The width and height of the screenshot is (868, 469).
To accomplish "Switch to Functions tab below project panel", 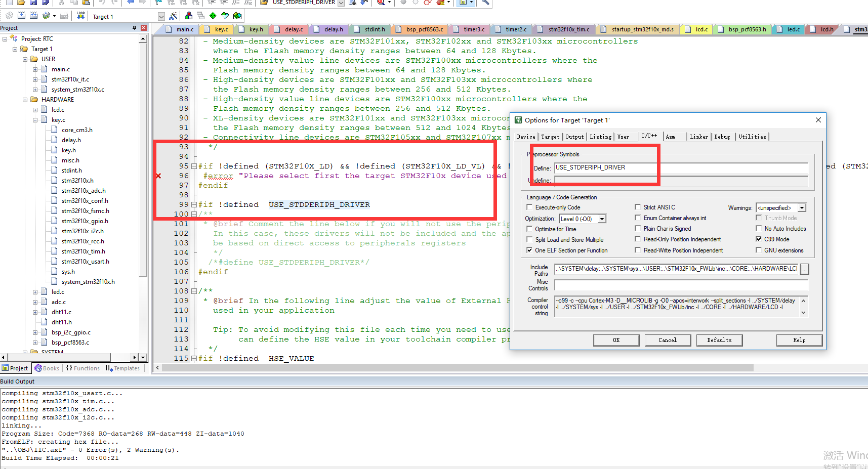I will click(82, 368).
